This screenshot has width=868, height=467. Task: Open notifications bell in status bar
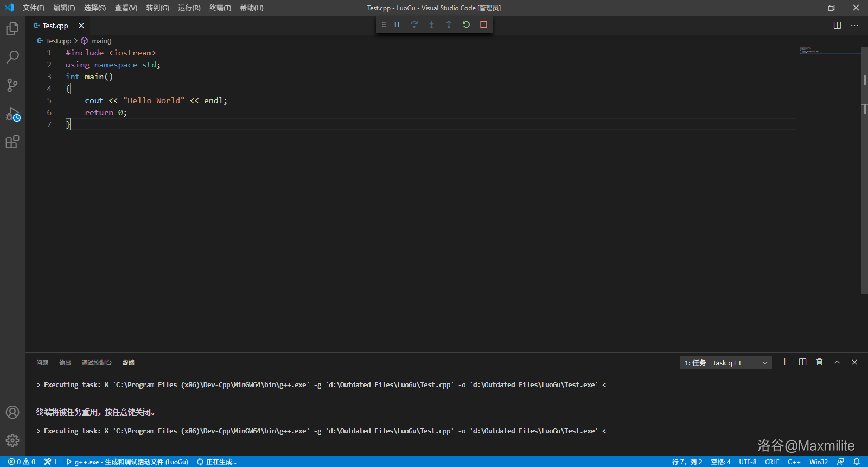coord(857,462)
